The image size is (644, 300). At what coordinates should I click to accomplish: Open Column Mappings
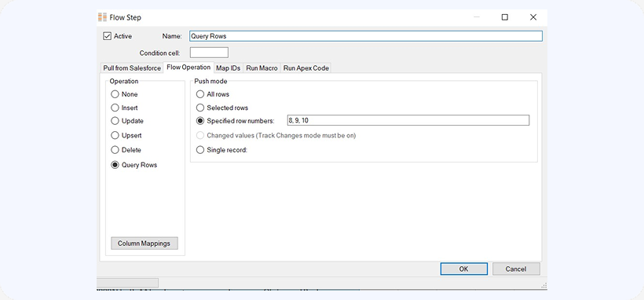pyautogui.click(x=145, y=243)
